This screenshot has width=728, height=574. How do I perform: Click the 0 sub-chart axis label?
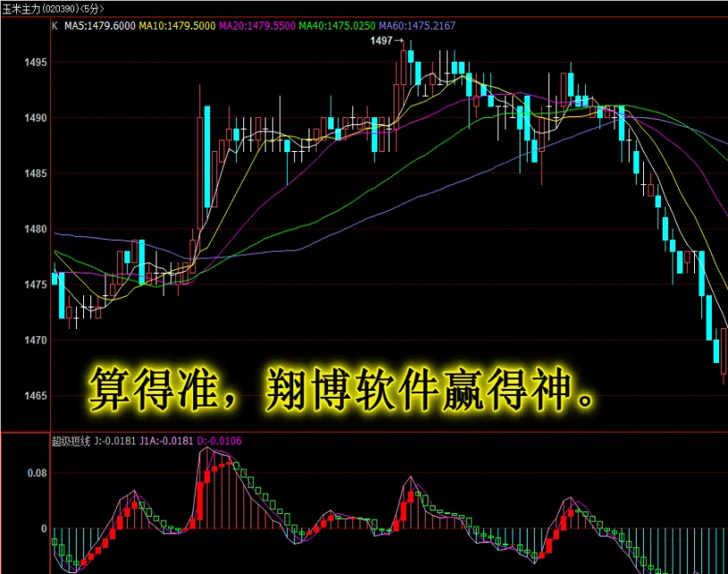coord(44,528)
